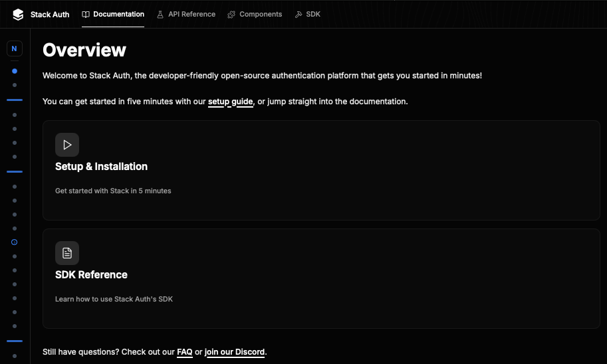This screenshot has width=607, height=364.
Task: Select the second dot under the N button
Action: 15,85
